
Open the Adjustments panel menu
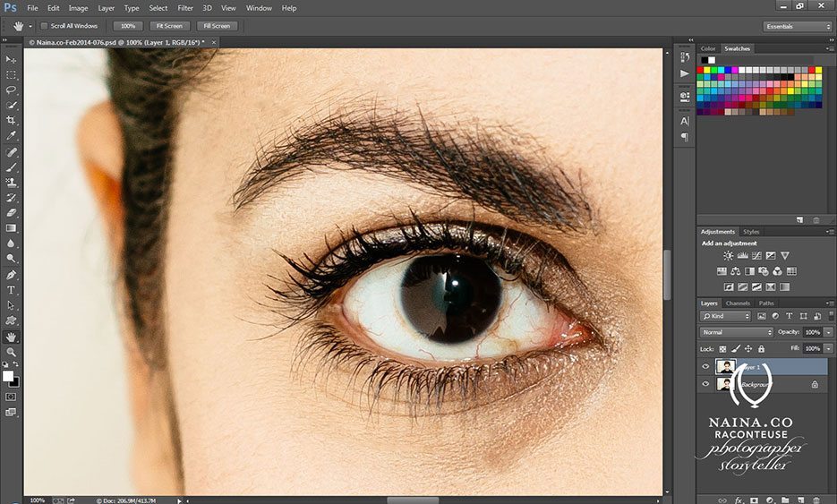pos(831,232)
